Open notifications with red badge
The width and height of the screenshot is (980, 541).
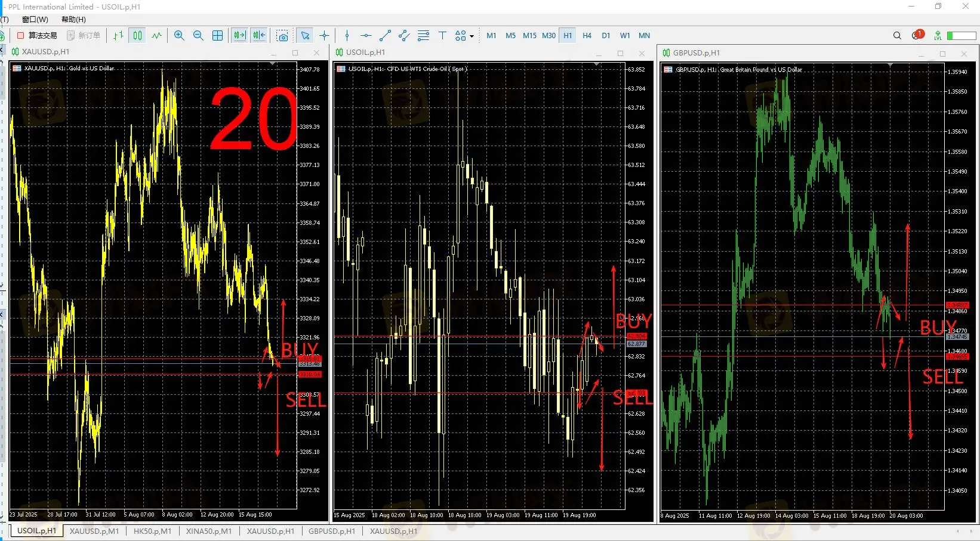[917, 35]
